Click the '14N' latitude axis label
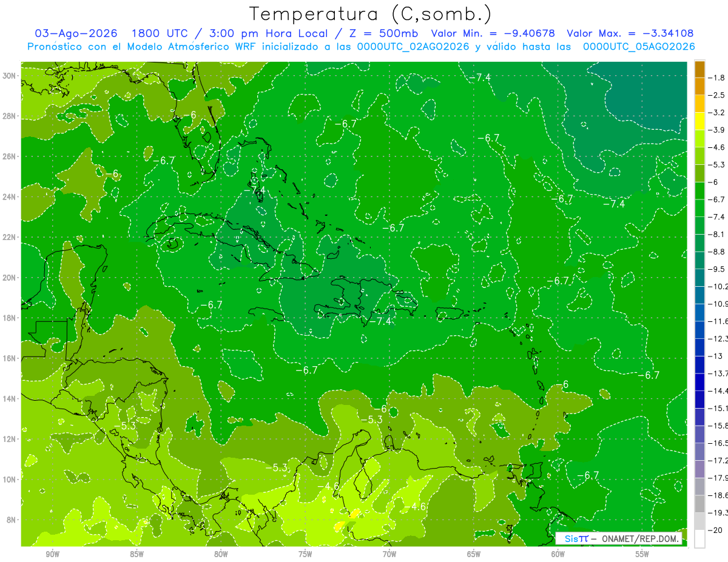The image size is (728, 562). pos(10,399)
